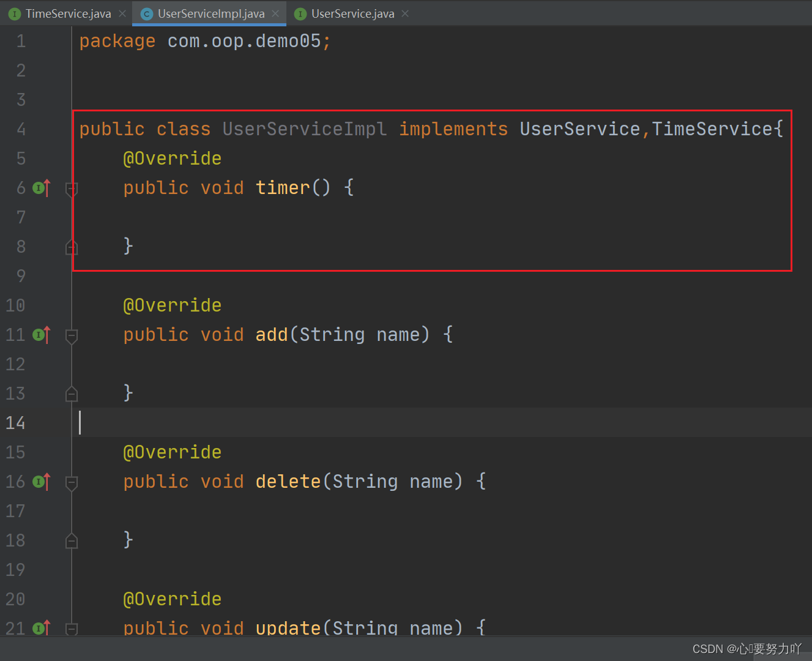Viewport: 812px width, 661px height.
Task: Collapse the add method fold marker
Action: pyautogui.click(x=72, y=336)
